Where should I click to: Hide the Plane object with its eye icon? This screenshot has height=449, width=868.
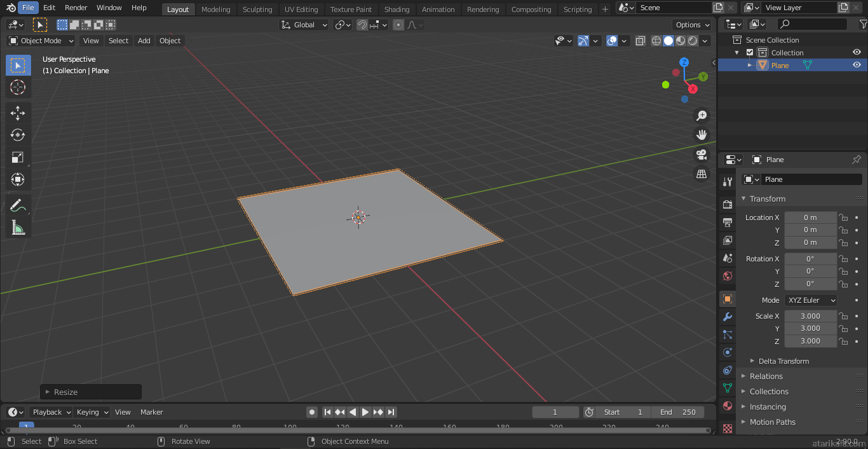click(857, 65)
